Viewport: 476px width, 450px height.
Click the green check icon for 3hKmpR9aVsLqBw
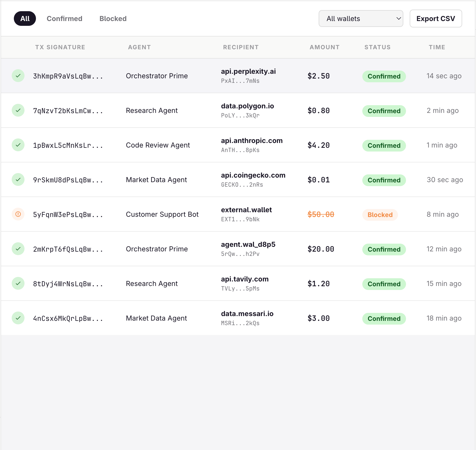point(18,76)
